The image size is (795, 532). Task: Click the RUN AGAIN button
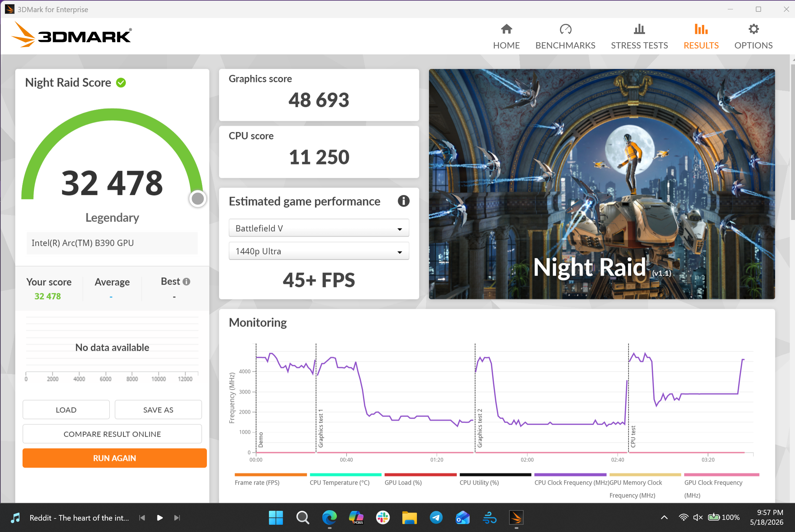coord(115,458)
